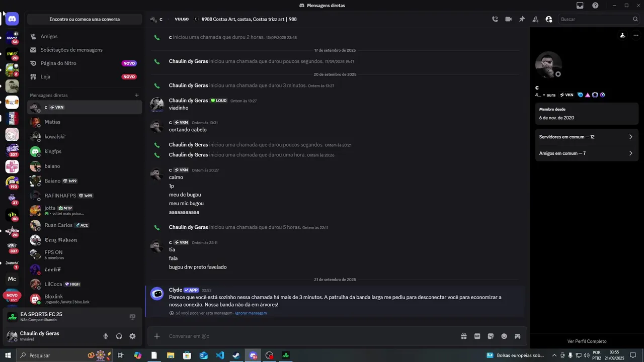
Task: Open user settings gear
Action: tap(132, 336)
